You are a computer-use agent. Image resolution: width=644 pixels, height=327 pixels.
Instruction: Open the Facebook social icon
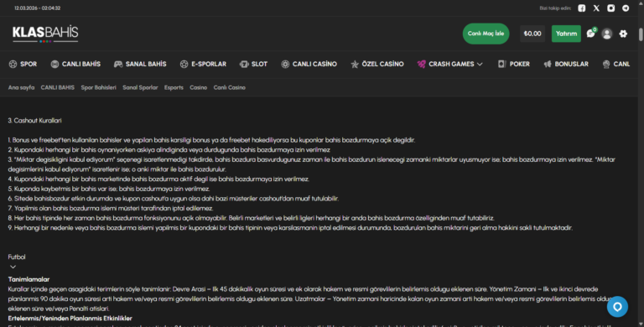pyautogui.click(x=582, y=8)
